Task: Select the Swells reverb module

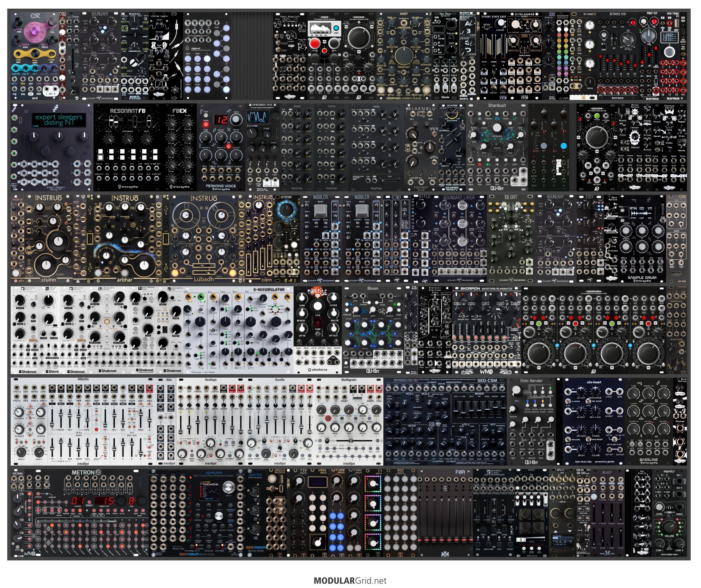Action: point(280,421)
